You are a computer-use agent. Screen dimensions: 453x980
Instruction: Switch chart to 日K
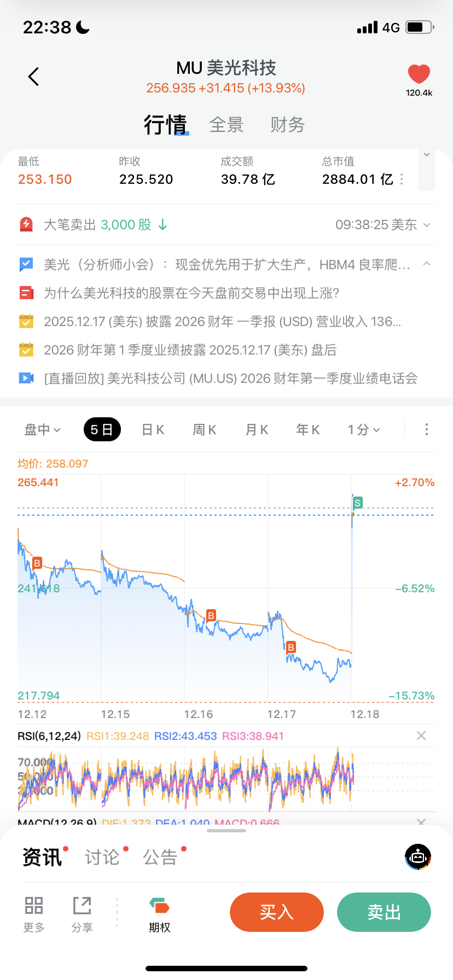[x=153, y=430]
